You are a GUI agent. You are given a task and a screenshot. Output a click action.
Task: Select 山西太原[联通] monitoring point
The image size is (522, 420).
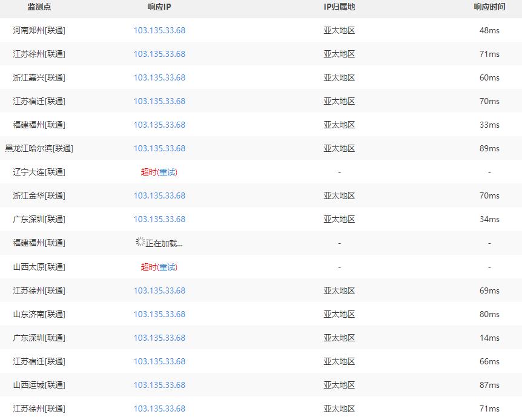39,267
